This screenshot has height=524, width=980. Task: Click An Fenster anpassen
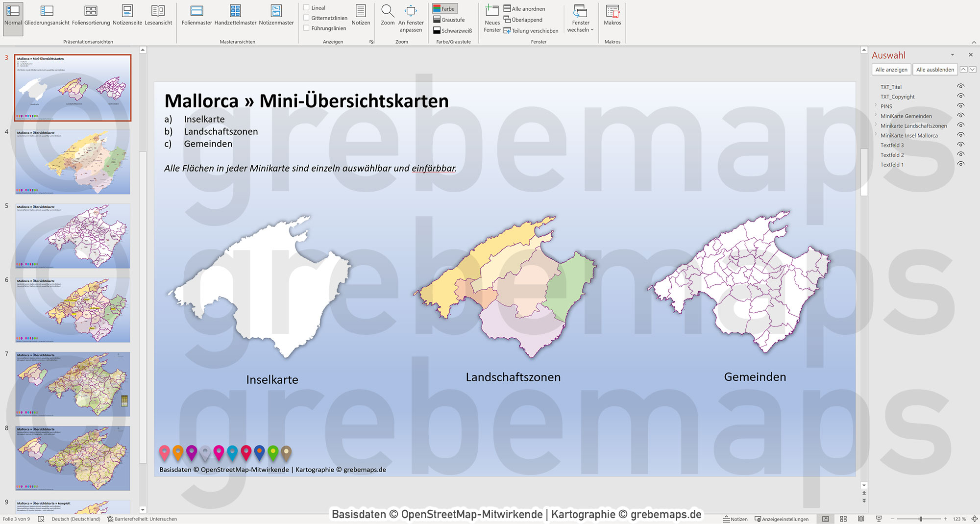[x=411, y=17]
